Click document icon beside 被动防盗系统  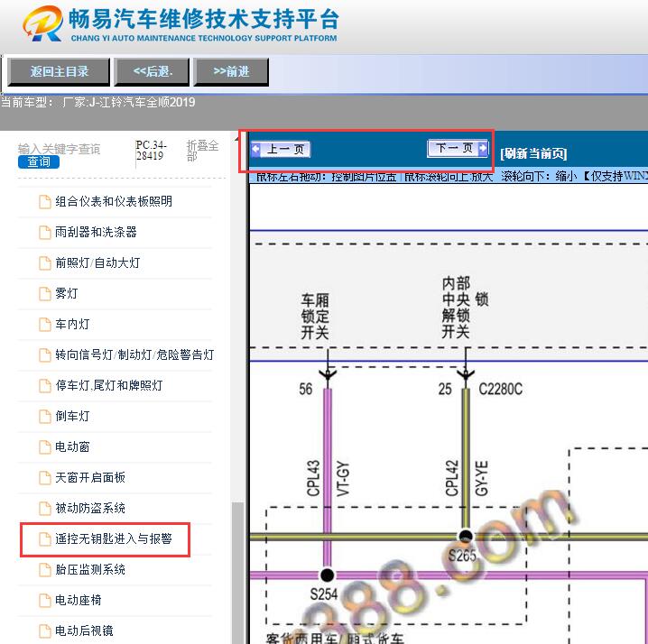[44, 508]
